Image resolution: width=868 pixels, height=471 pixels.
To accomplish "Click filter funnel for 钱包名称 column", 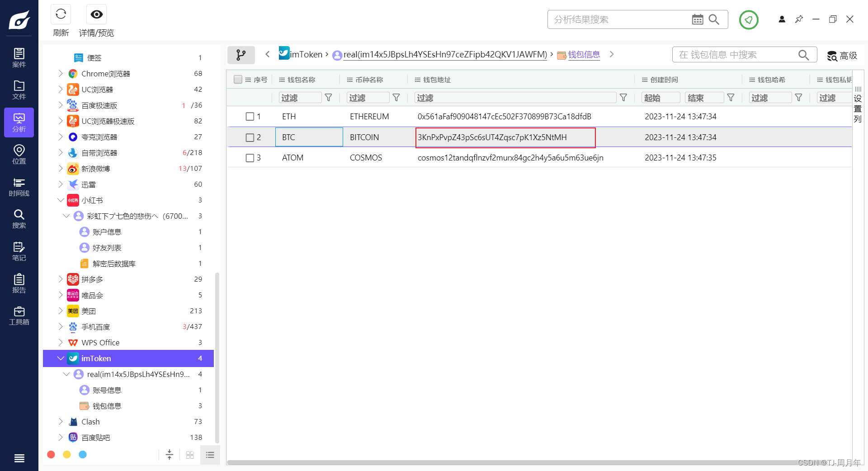I will click(329, 98).
